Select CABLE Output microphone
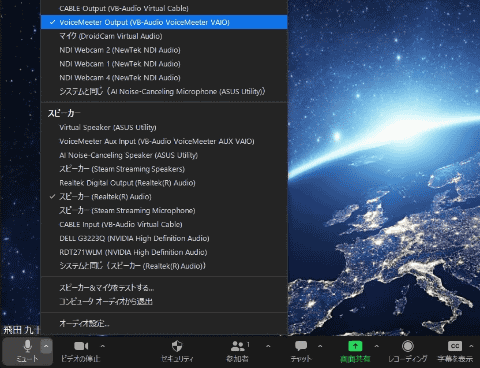Image resolution: width=480 pixels, height=368 pixels. point(164,8)
